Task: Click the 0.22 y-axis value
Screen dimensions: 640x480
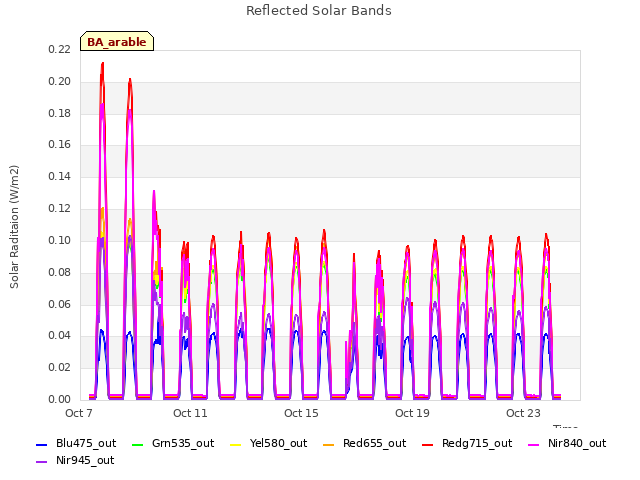Action: point(60,50)
